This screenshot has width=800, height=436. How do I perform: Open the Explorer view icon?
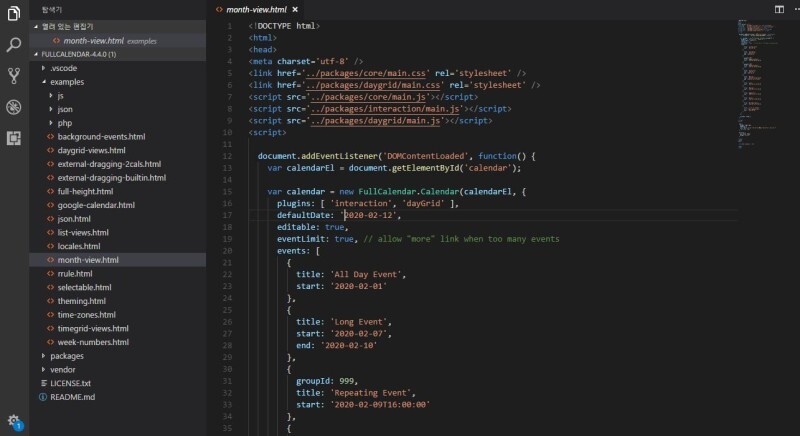point(14,13)
